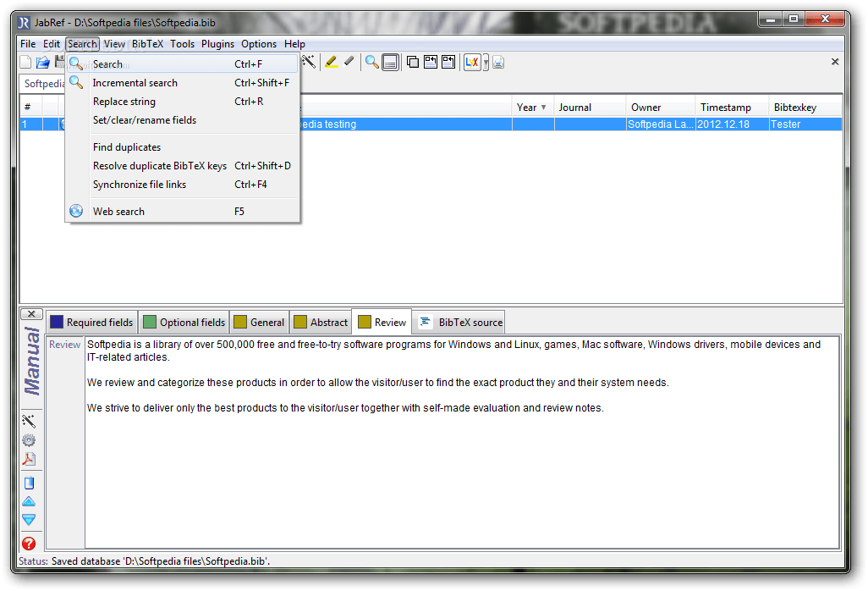868x591 pixels.
Task: Go to next entry with the blue down arrow
Action: click(x=29, y=520)
